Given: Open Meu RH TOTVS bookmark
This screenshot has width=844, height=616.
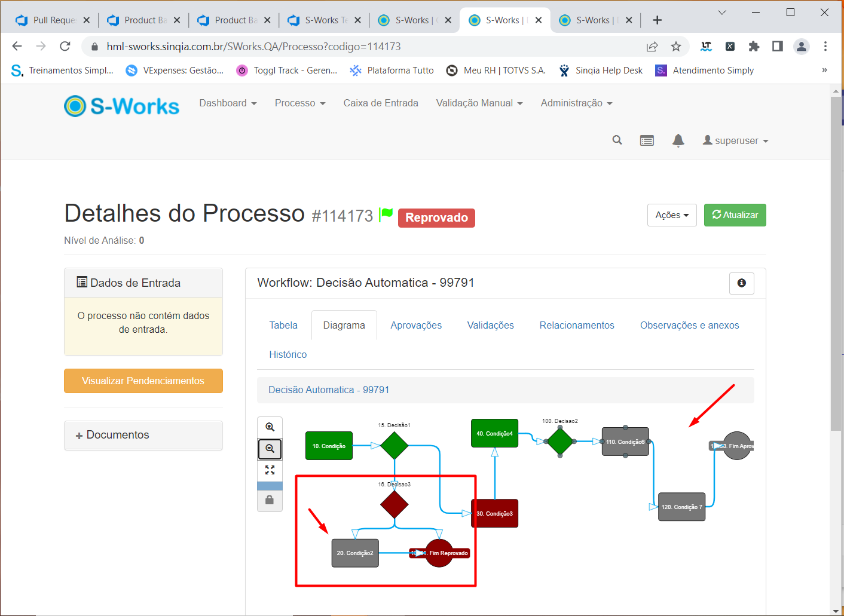Looking at the screenshot, I should (x=496, y=71).
